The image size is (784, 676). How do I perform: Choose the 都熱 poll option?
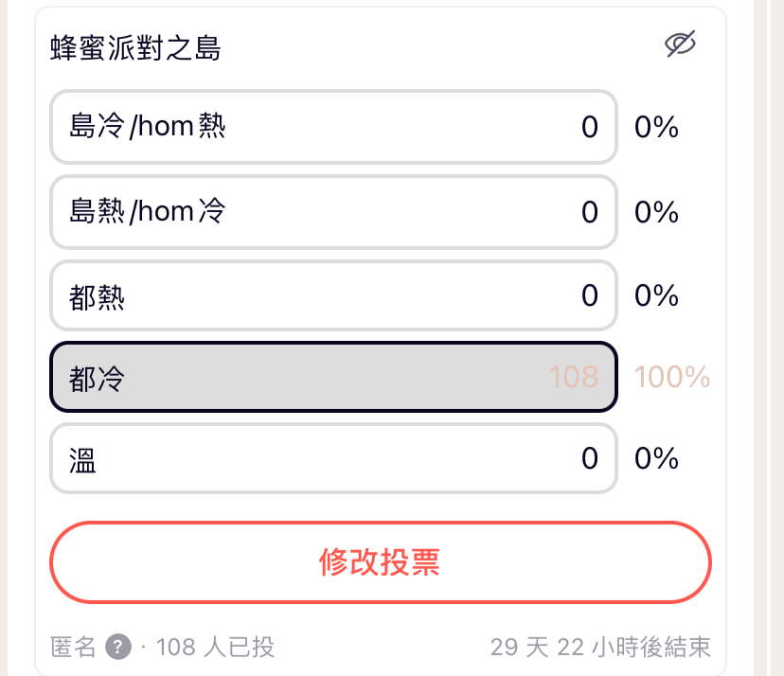[x=333, y=295]
